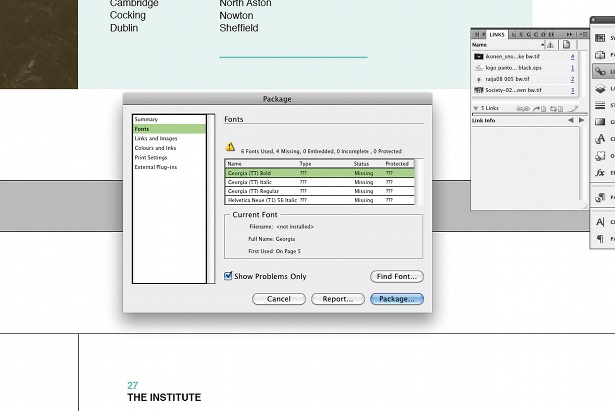Click the Protected column header in fonts table

(397, 164)
